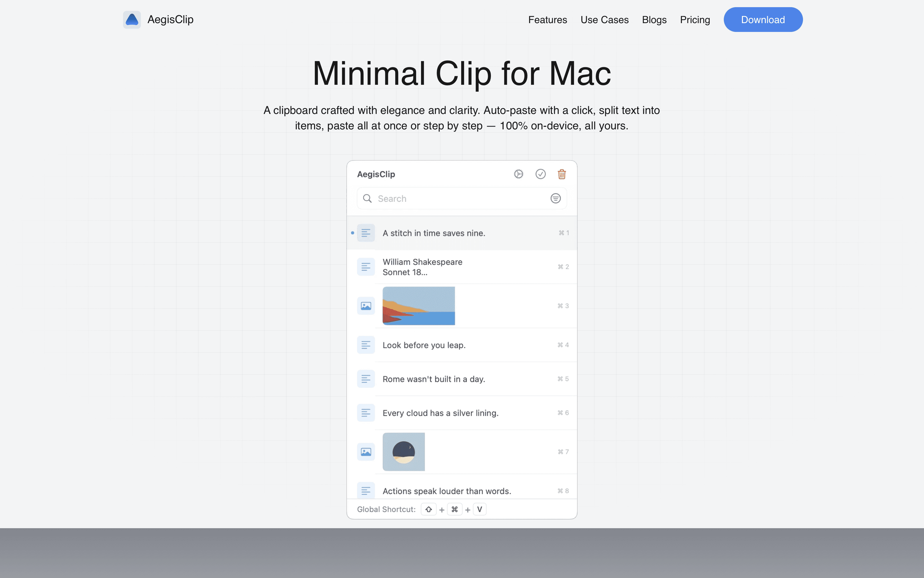This screenshot has height=578, width=924.
Task: Click the ⌘ 6 shortcut label
Action: tap(563, 413)
